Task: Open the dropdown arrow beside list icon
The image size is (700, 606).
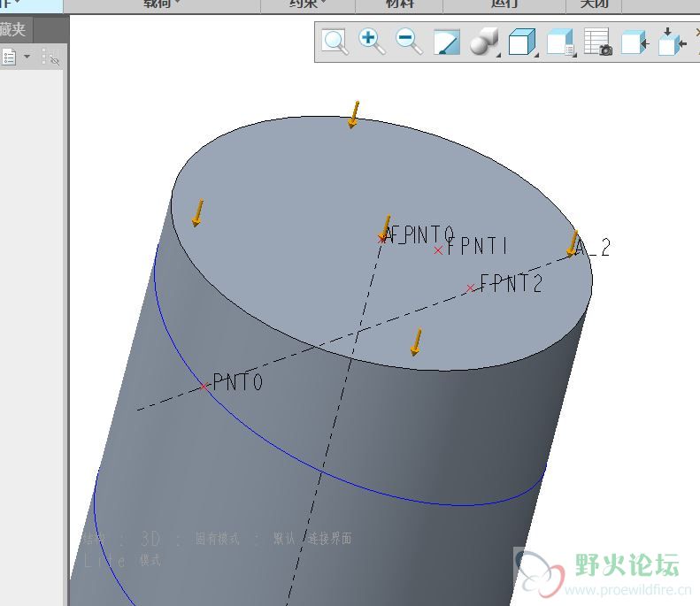Action: point(27,57)
